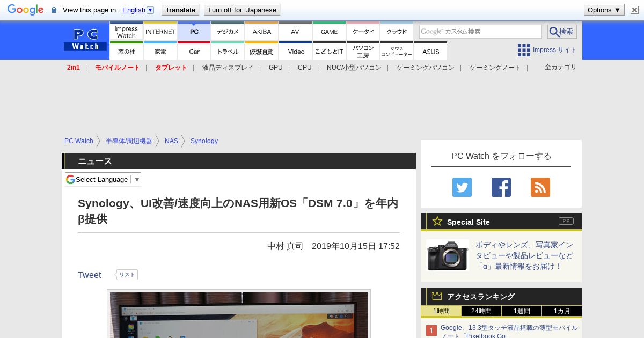This screenshot has height=338, width=644.
Task: Click the アクセスランキング crown icon
Action: click(x=437, y=296)
